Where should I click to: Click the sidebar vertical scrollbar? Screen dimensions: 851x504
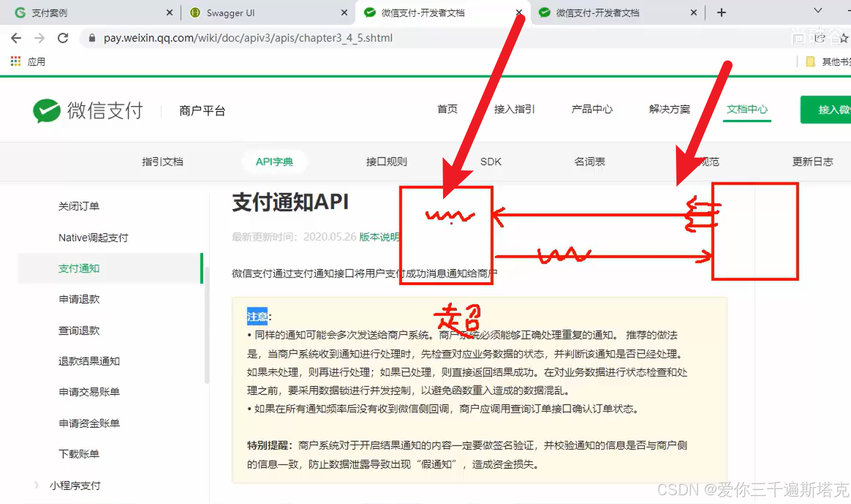(x=207, y=325)
